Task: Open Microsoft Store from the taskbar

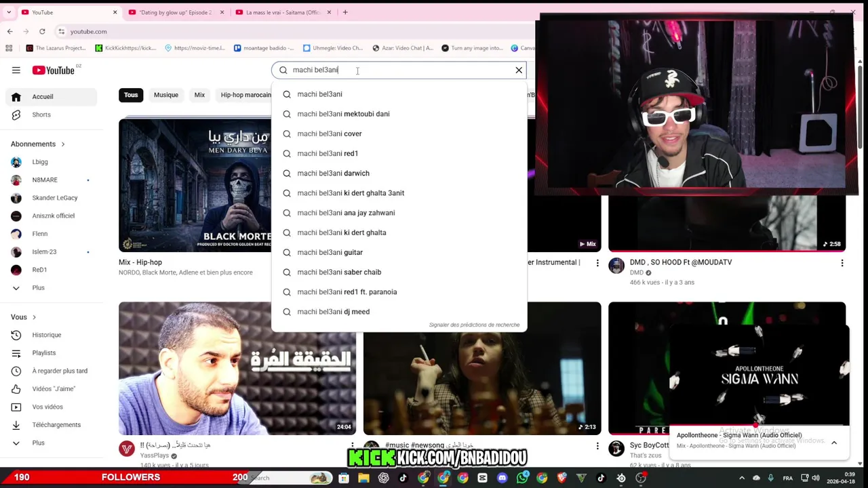Action: pos(344,478)
